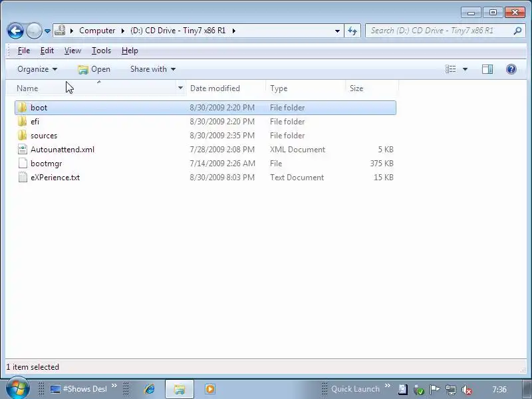Click the CD Drive Tiny7 x86 R1 breadcrumb

[178, 31]
